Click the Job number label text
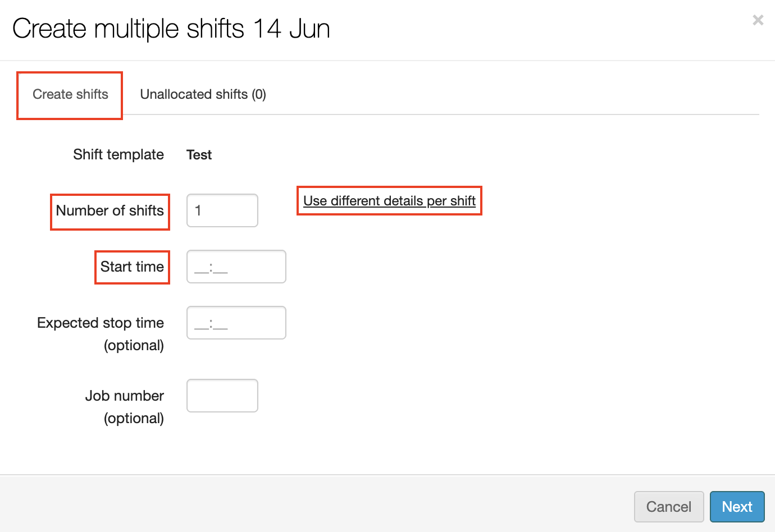This screenshot has height=532, width=775. click(125, 396)
